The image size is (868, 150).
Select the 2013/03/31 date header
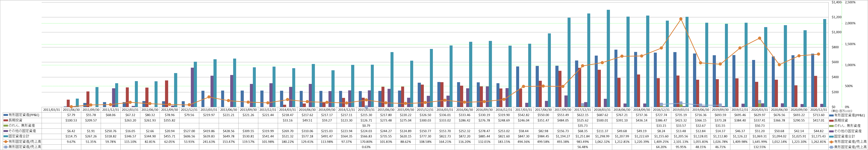[209, 110]
